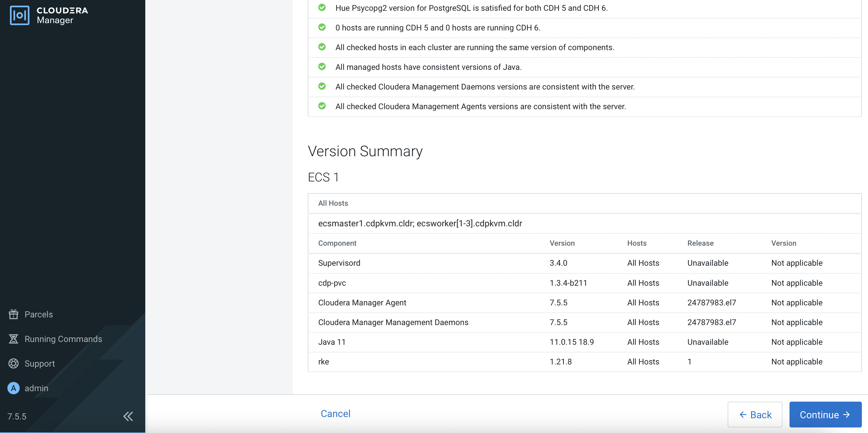This screenshot has width=868, height=433.
Task: Click the admin avatar icon
Action: tap(14, 388)
